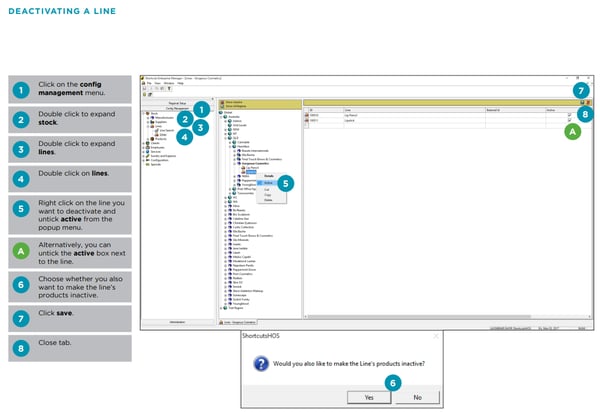The height and width of the screenshot is (412, 600).
Task: Untick Active in the popup menu
Action: coord(268,183)
